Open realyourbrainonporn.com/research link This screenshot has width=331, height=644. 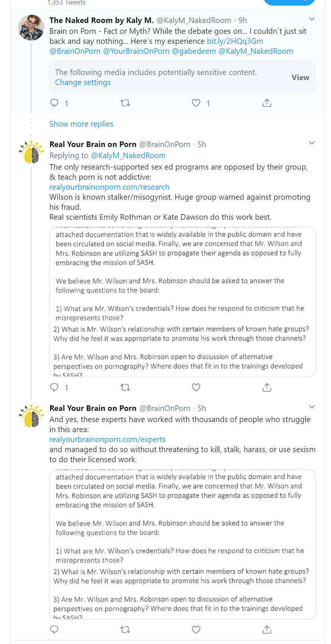[x=109, y=187]
